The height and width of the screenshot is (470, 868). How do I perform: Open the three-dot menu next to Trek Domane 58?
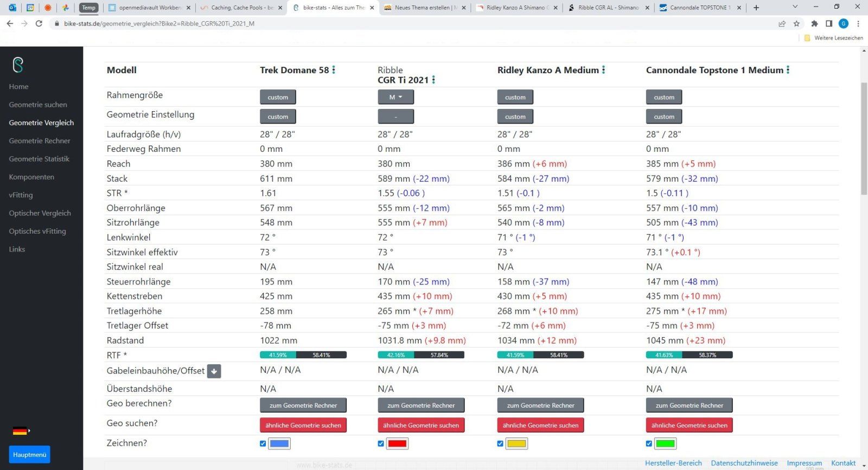[334, 70]
